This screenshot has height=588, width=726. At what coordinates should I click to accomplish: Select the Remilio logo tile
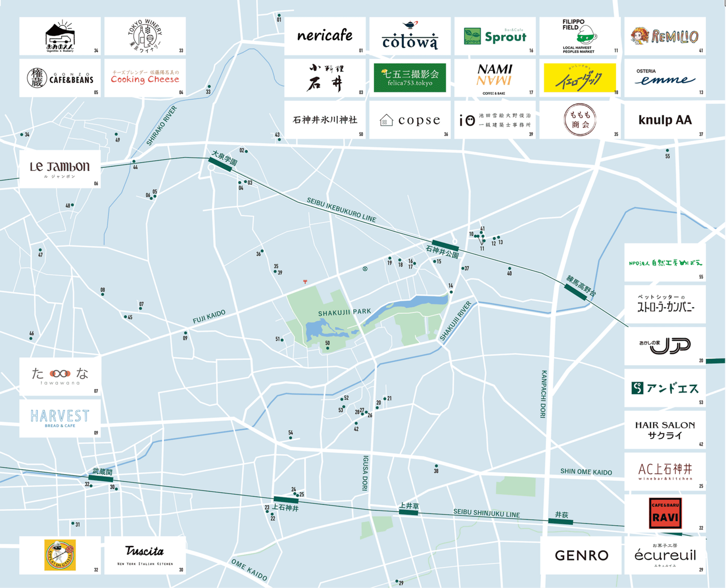[664, 36]
